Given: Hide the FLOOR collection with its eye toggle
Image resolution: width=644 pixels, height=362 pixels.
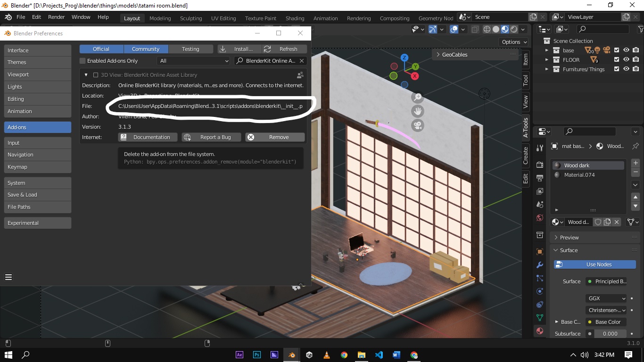Looking at the screenshot, I should 627,60.
